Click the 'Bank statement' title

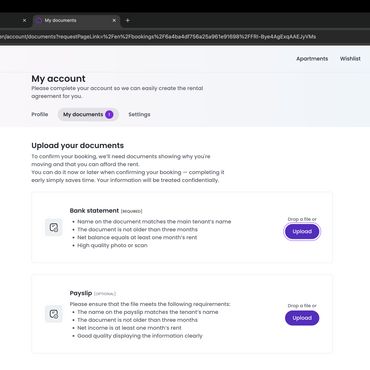pyautogui.click(x=94, y=211)
